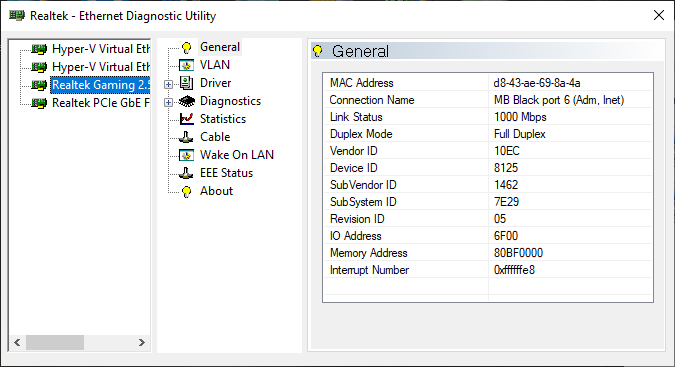The height and width of the screenshot is (367, 675).
Task: Open the VLAN settings page
Action: (215, 65)
